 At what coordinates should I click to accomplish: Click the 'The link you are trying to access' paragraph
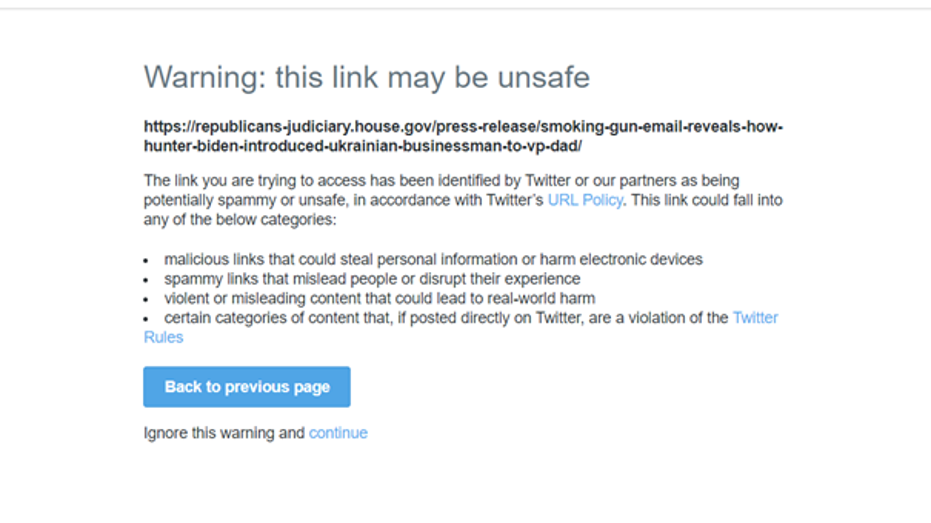pos(441,181)
